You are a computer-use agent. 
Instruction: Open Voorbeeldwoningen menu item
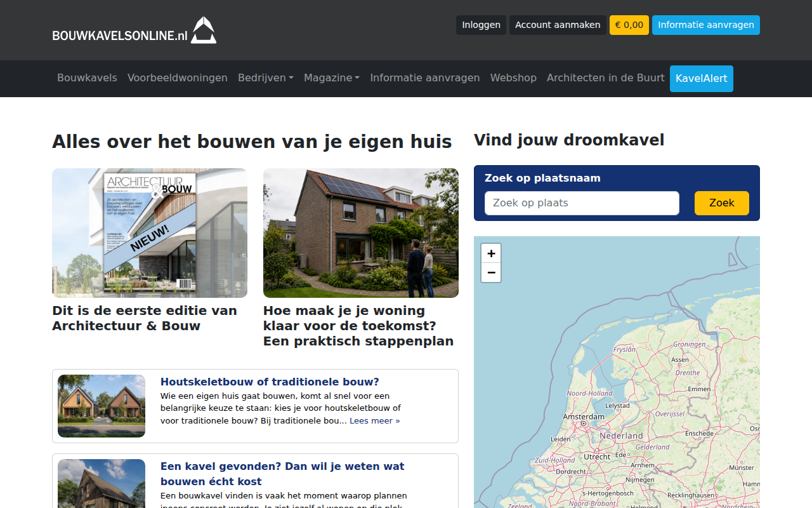pos(178,77)
